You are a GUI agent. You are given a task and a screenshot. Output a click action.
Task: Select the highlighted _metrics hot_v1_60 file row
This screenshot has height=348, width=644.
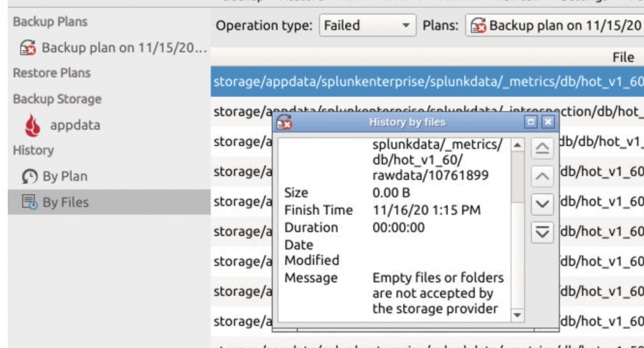(427, 82)
